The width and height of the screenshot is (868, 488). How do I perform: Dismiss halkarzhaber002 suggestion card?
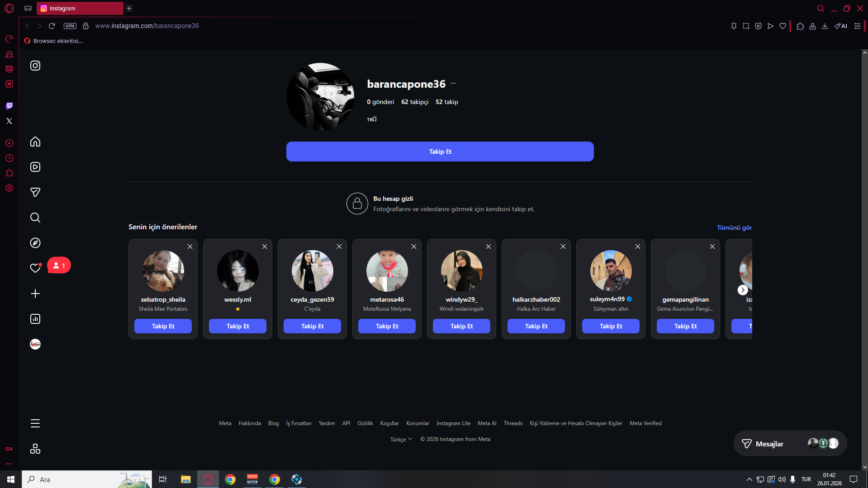563,246
